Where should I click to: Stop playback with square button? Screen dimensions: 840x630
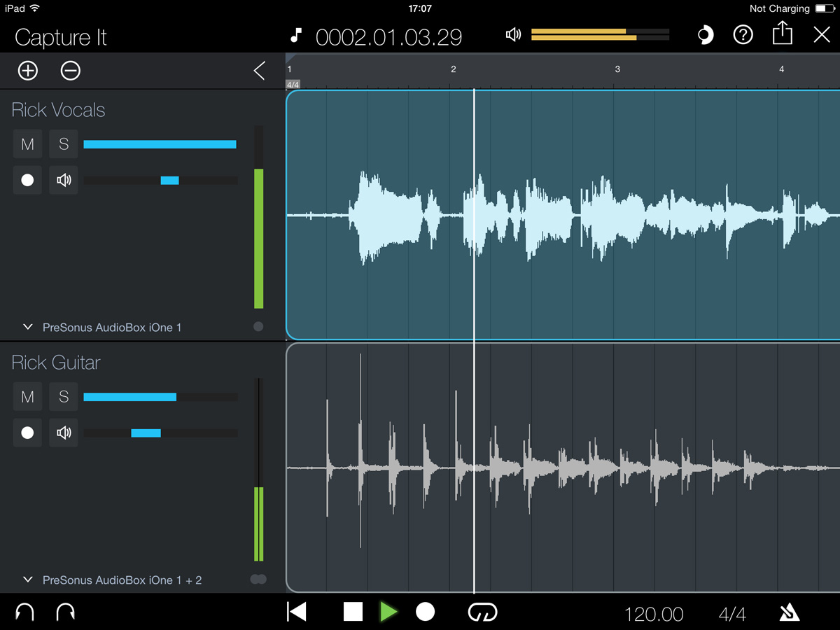pos(353,612)
